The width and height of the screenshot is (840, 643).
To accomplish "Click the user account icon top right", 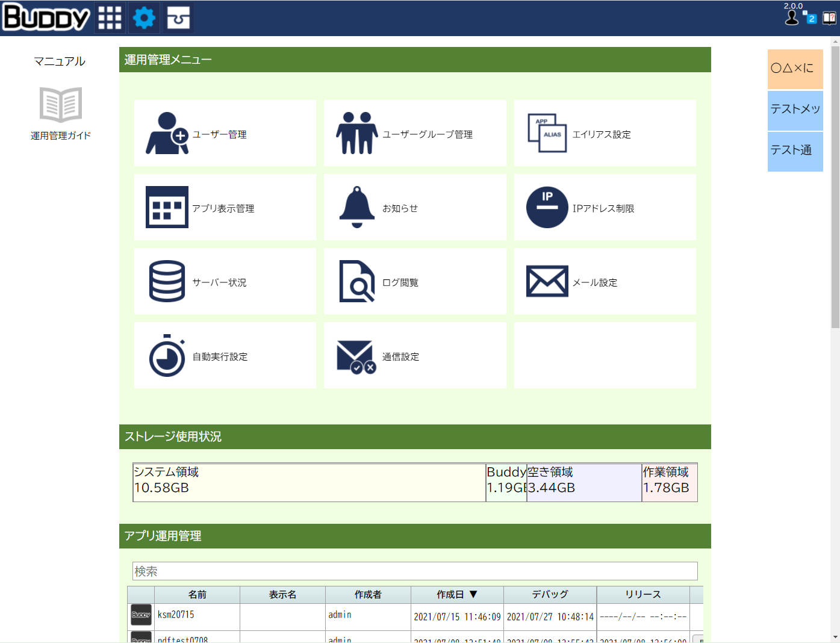I will [x=792, y=18].
